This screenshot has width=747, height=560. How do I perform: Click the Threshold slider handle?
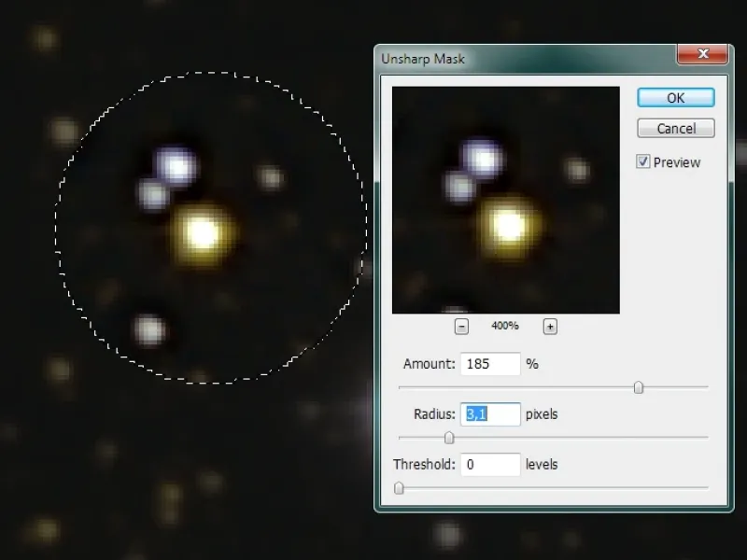(399, 488)
